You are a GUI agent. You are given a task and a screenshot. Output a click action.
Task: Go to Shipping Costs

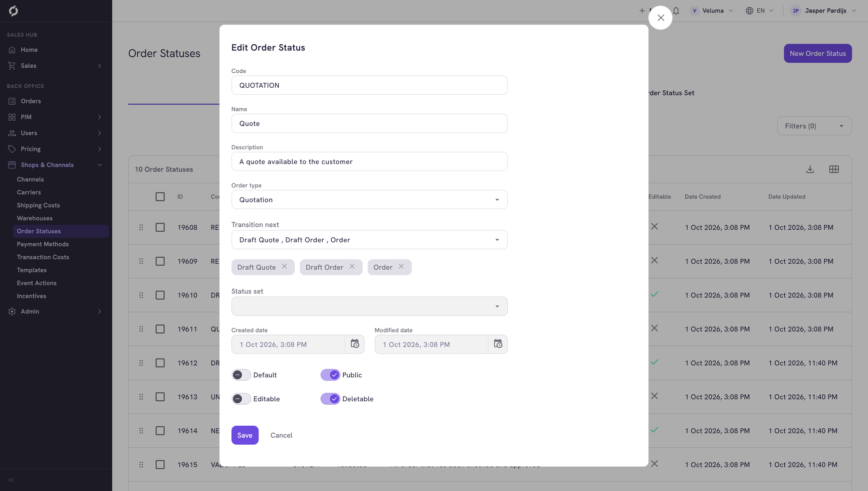pos(38,205)
